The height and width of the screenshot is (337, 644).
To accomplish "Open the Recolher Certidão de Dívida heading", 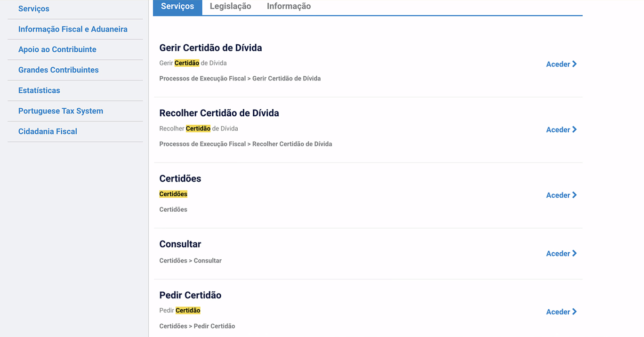I will (x=219, y=113).
